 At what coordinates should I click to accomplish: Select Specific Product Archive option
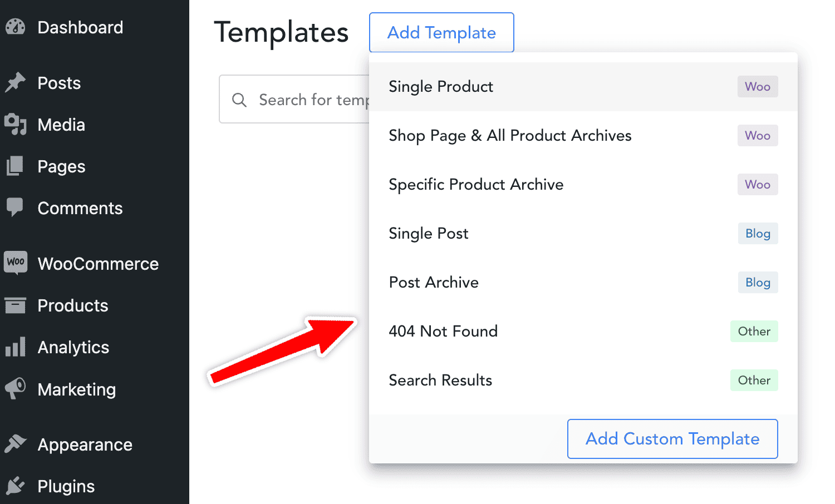(583, 185)
